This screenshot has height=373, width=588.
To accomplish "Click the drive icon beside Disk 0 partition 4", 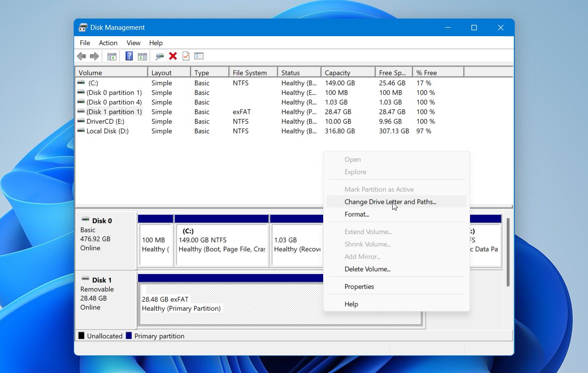I will (x=81, y=102).
